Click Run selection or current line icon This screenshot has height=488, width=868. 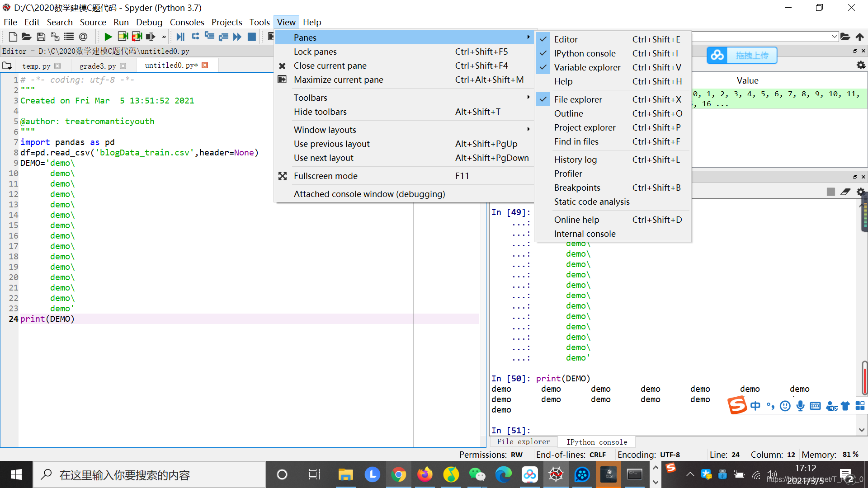(151, 37)
